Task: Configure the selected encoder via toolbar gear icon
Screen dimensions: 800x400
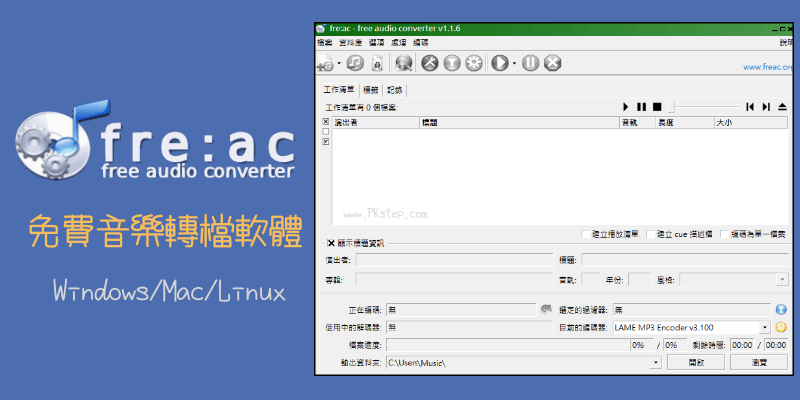Action: coord(474,63)
